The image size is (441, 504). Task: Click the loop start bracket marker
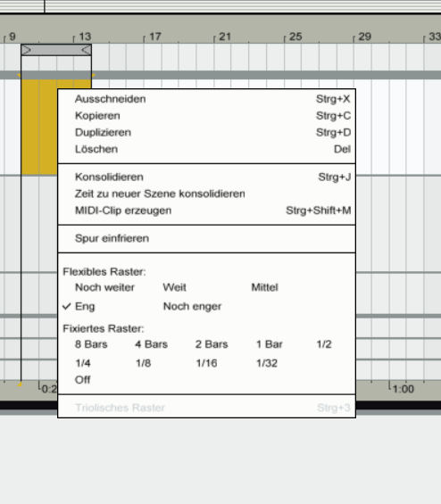pos(27,50)
